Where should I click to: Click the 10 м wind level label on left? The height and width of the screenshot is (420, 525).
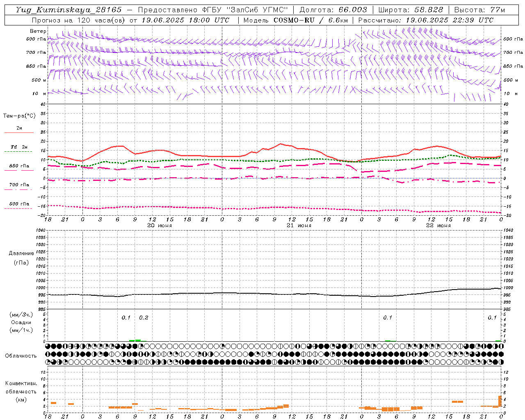pyautogui.click(x=39, y=94)
